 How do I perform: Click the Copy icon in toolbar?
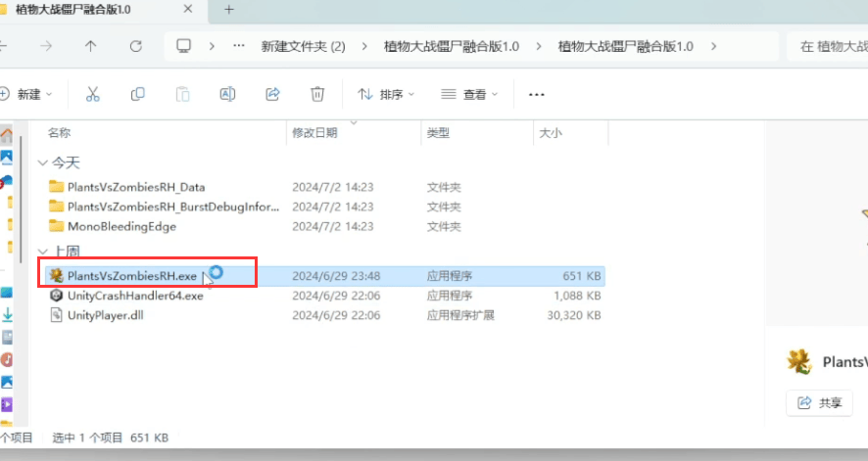(x=137, y=95)
